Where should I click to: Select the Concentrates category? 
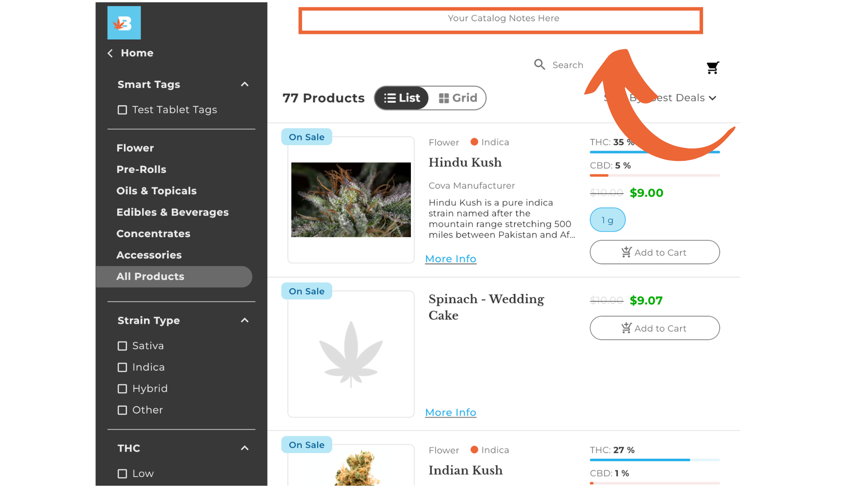pos(153,234)
